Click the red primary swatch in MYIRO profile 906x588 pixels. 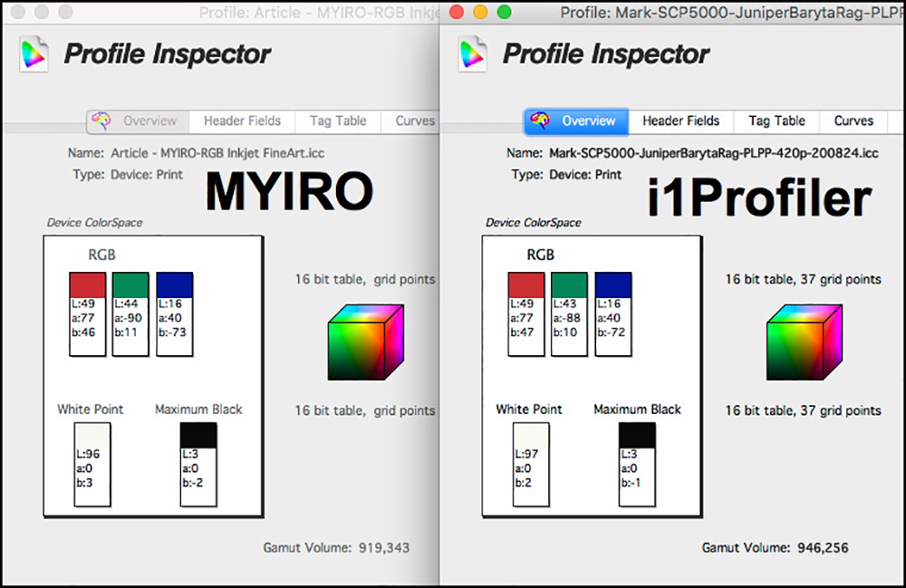88,284
